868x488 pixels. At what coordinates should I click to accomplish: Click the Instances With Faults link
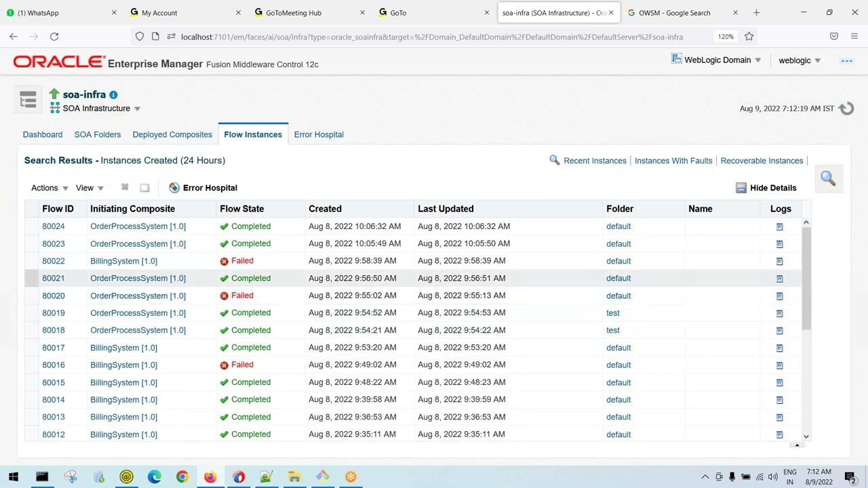click(673, 161)
